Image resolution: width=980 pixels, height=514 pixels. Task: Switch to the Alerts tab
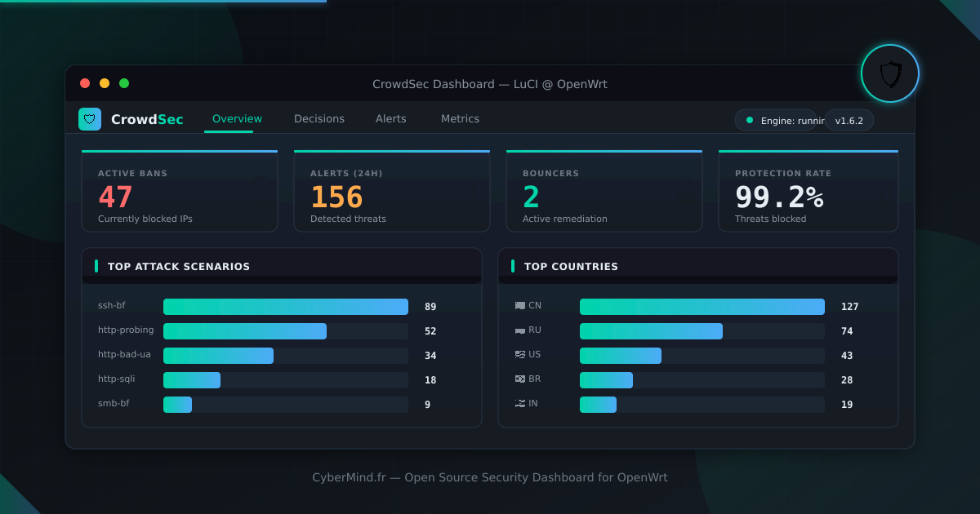[x=390, y=118]
